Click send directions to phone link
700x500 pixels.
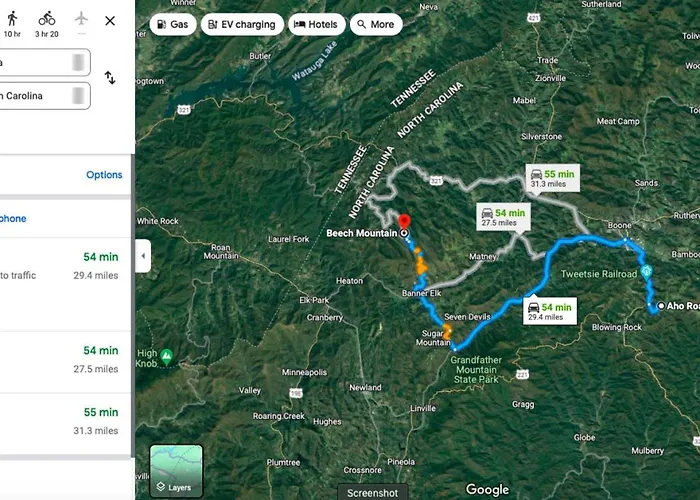tap(13, 218)
